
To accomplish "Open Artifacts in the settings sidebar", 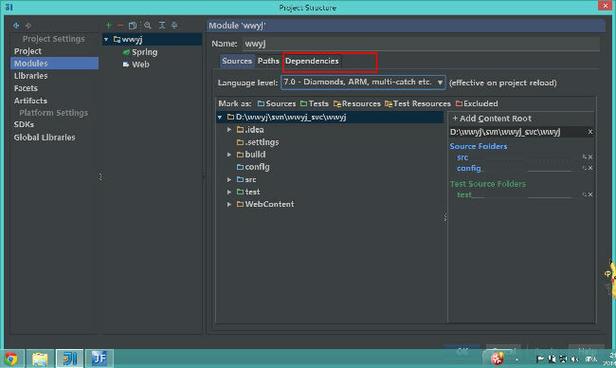I will coord(30,101).
